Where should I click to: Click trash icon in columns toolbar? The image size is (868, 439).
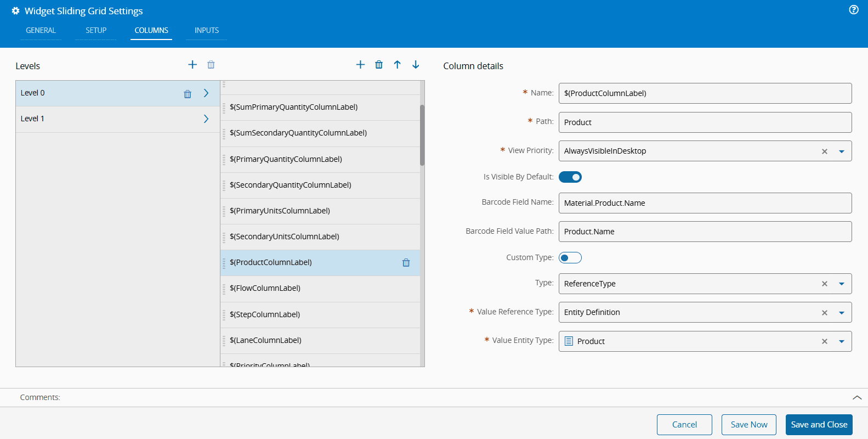[379, 65]
